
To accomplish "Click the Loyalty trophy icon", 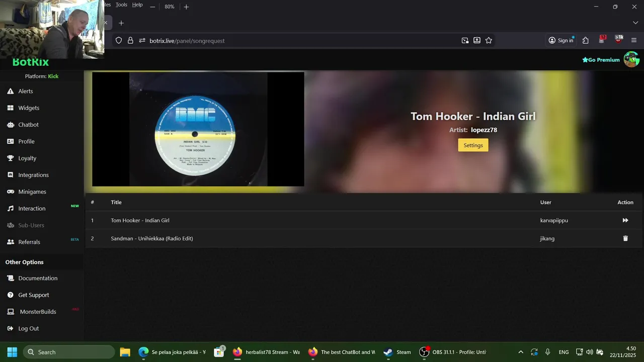I will 10,158.
